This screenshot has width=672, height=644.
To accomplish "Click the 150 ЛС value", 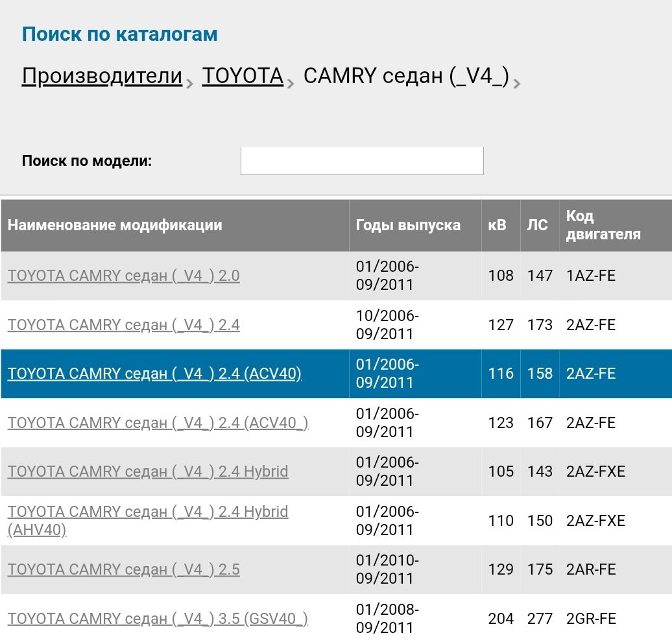I will pyautogui.click(x=540, y=521).
